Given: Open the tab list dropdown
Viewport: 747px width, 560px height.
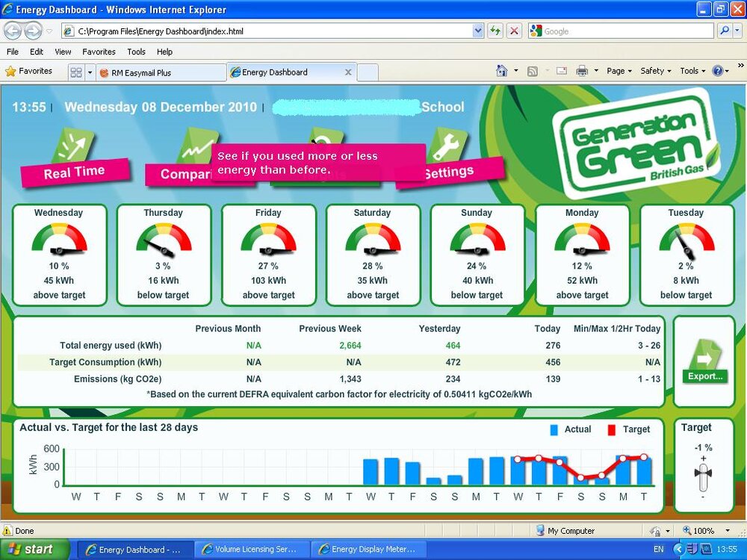Looking at the screenshot, I should coord(90,72).
